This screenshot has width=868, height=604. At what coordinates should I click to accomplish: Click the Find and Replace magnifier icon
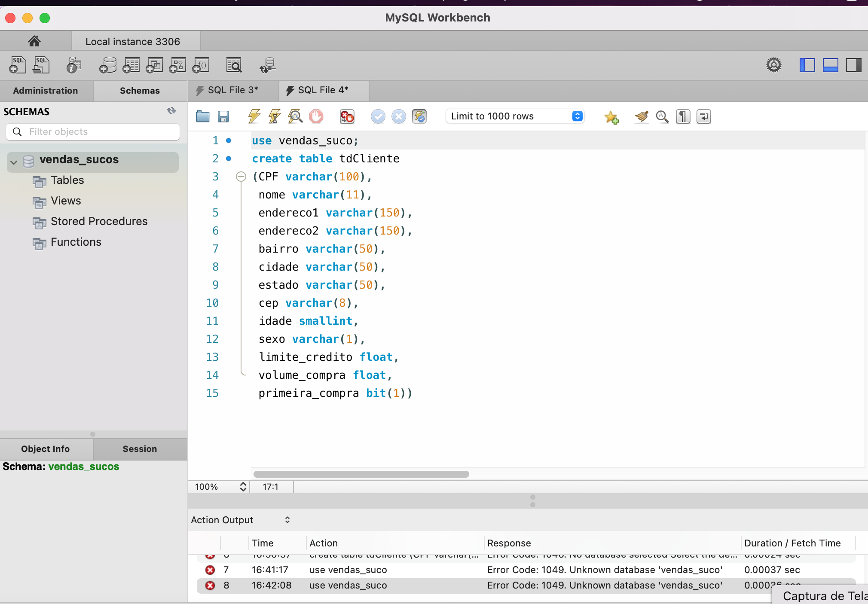[x=662, y=116]
